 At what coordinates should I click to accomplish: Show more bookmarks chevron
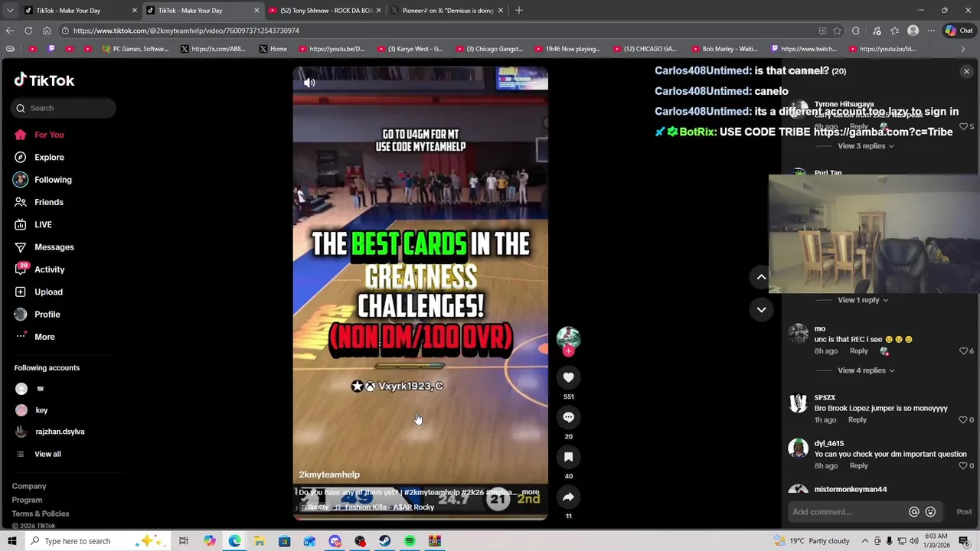click(962, 49)
